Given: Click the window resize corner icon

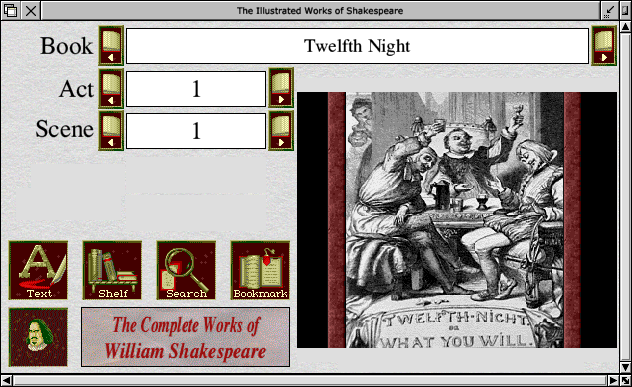Looking at the screenshot, I should (626, 380).
